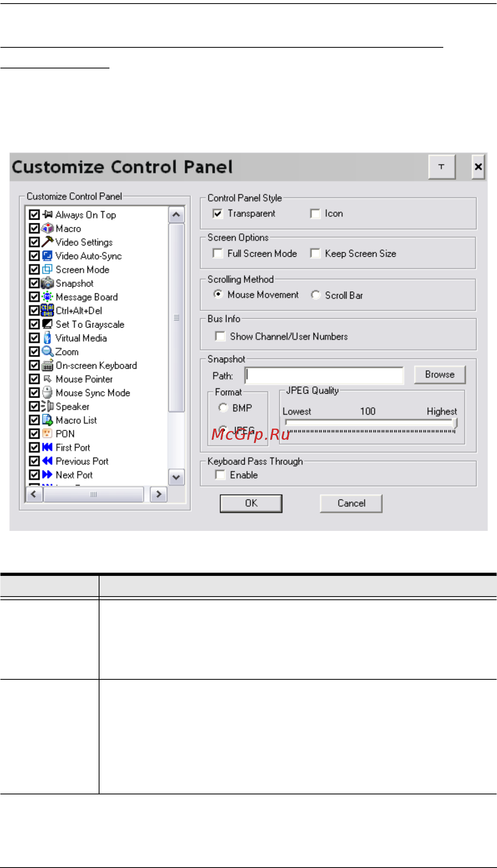The image size is (497, 868).
Task: Uncheck the Speaker list checkbox
Action: pyautogui.click(x=35, y=406)
